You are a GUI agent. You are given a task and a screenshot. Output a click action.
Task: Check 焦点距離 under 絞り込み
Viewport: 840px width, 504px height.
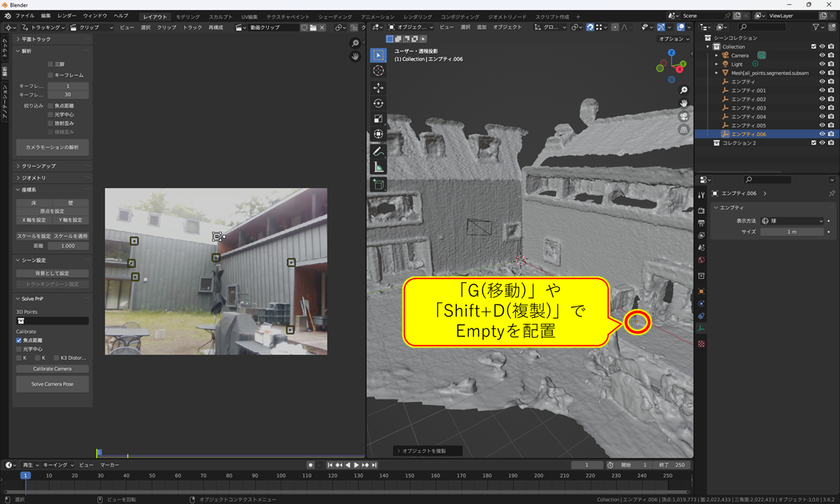pyautogui.click(x=50, y=106)
